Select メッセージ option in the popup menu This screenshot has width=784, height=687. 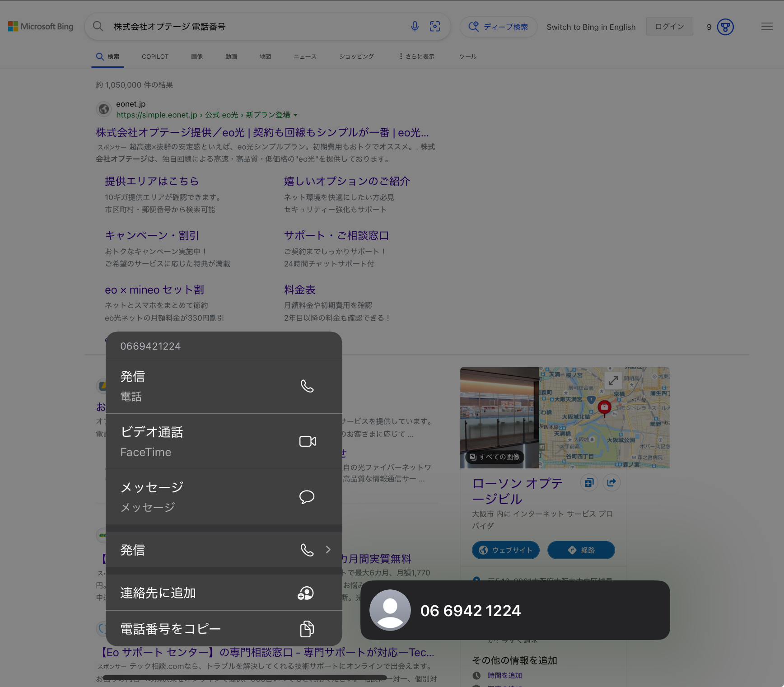(x=224, y=497)
